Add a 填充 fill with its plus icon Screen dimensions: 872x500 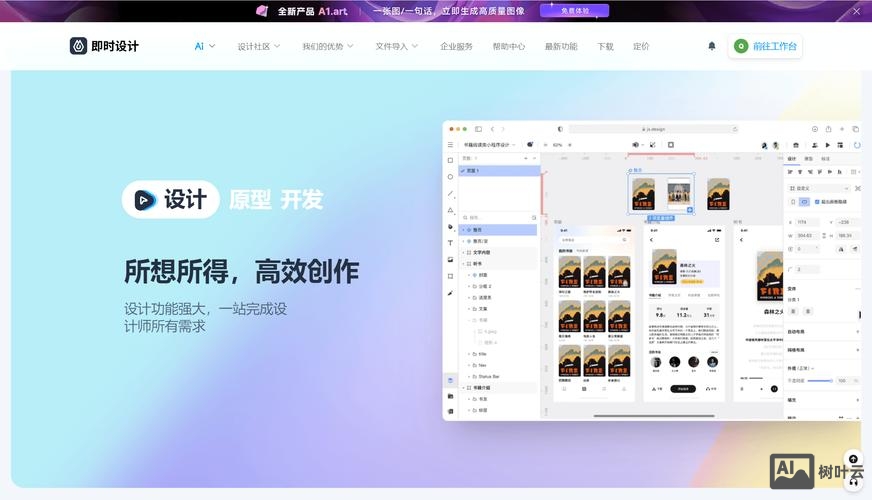click(857, 400)
